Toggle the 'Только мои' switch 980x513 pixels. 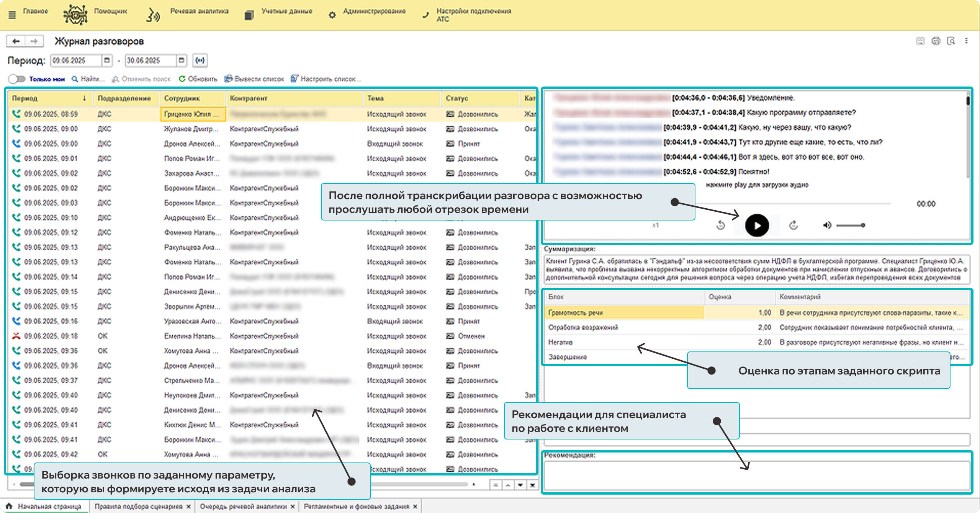pyautogui.click(x=16, y=79)
